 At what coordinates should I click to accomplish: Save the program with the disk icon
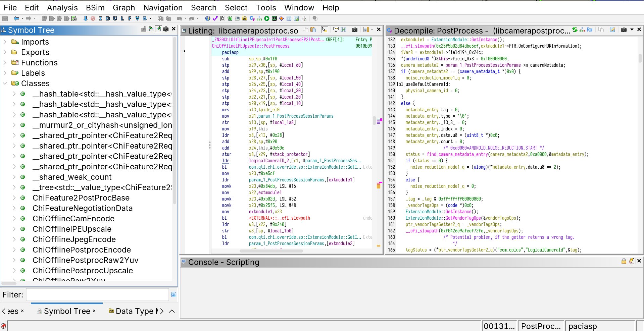[5, 18]
